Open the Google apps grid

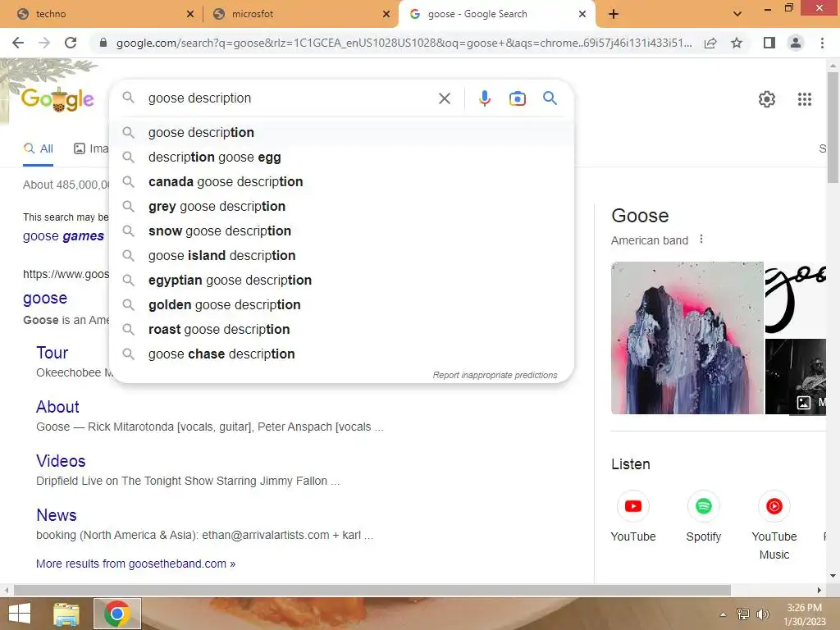[x=804, y=99]
